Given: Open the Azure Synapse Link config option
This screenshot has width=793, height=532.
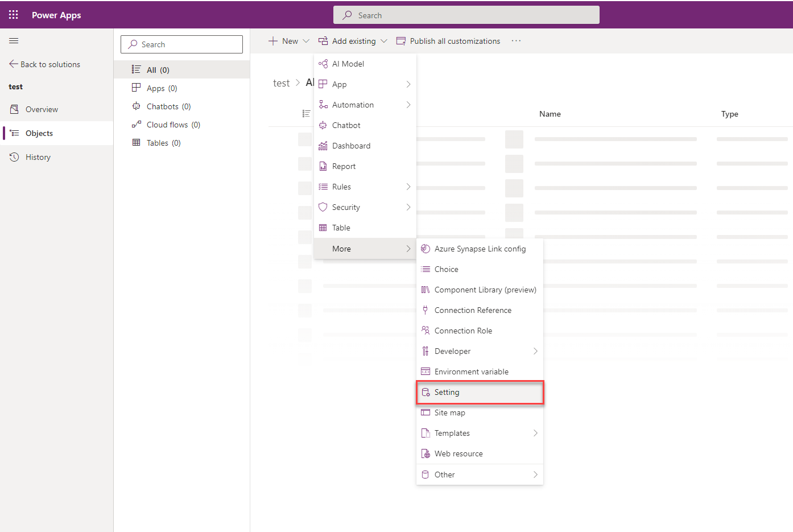Looking at the screenshot, I should coord(480,249).
